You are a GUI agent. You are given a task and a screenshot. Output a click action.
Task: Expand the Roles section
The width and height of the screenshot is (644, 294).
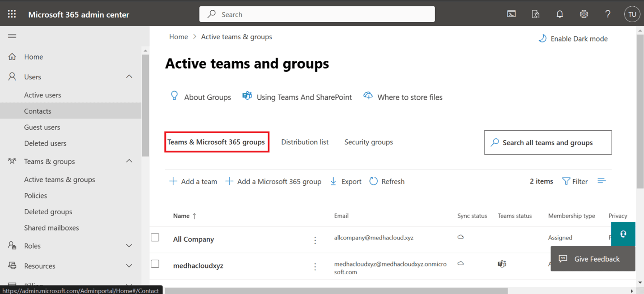point(129,246)
